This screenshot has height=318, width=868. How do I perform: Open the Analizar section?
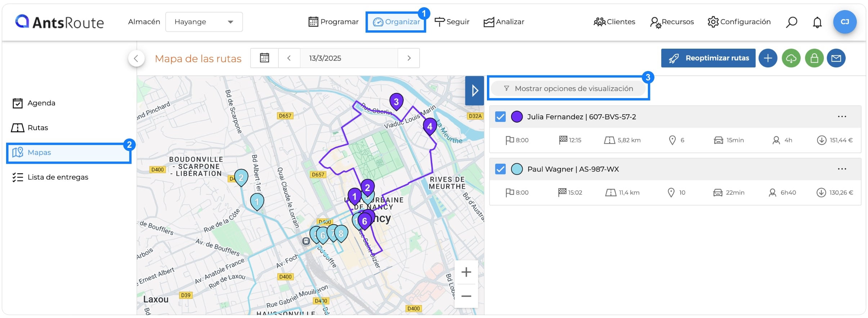[504, 22]
